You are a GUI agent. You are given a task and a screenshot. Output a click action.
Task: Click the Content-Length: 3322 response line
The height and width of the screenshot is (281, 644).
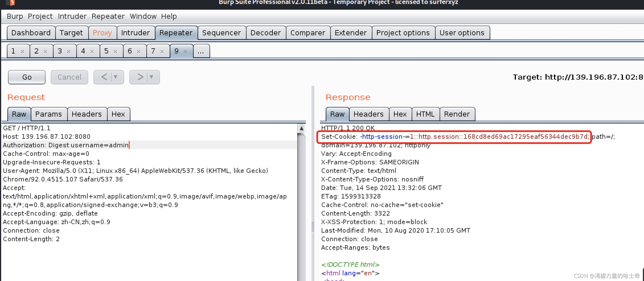point(356,213)
